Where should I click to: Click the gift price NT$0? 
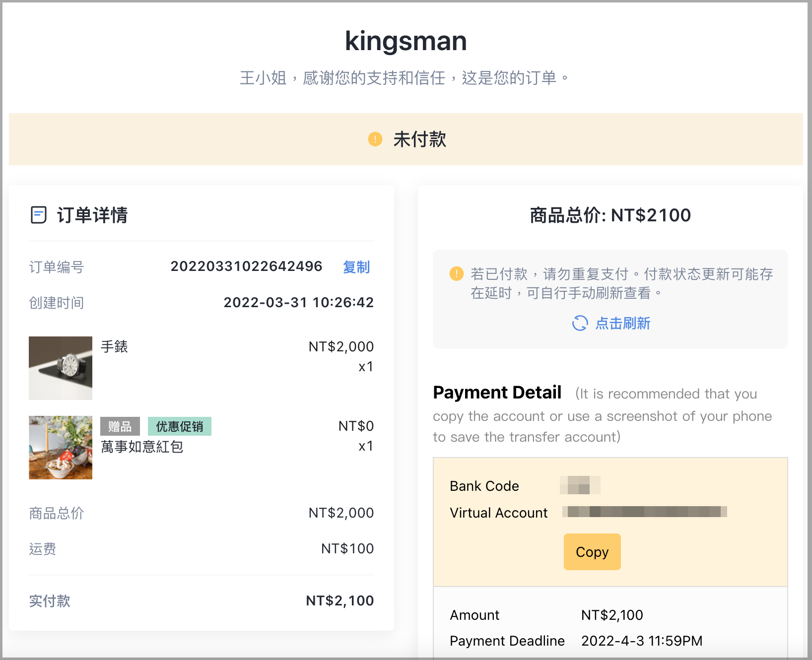pyautogui.click(x=356, y=426)
